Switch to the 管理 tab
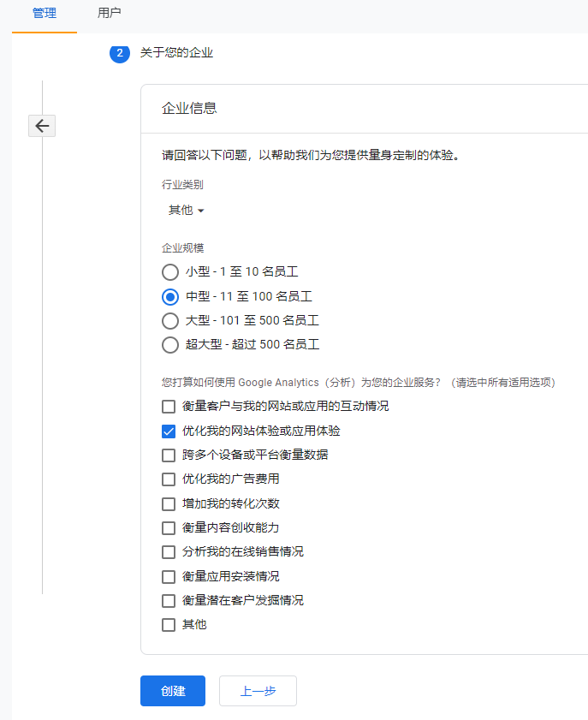This screenshot has height=720, width=588. click(44, 14)
